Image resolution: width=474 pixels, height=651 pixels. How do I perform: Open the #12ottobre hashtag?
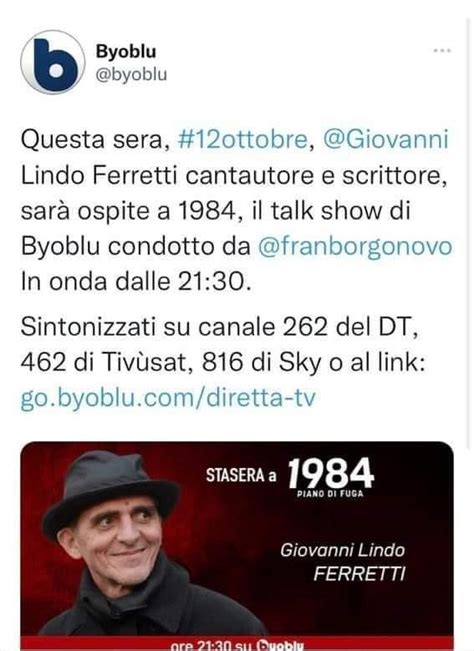(x=242, y=139)
